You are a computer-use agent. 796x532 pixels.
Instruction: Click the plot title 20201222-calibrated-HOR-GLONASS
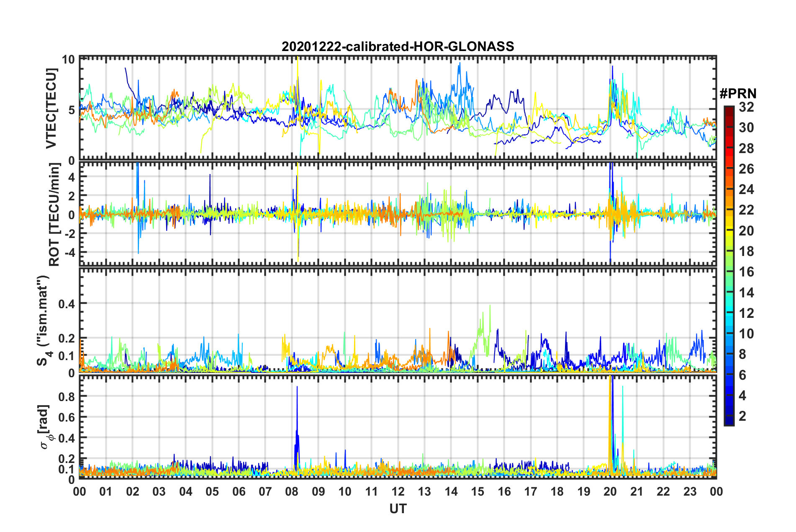(x=398, y=46)
